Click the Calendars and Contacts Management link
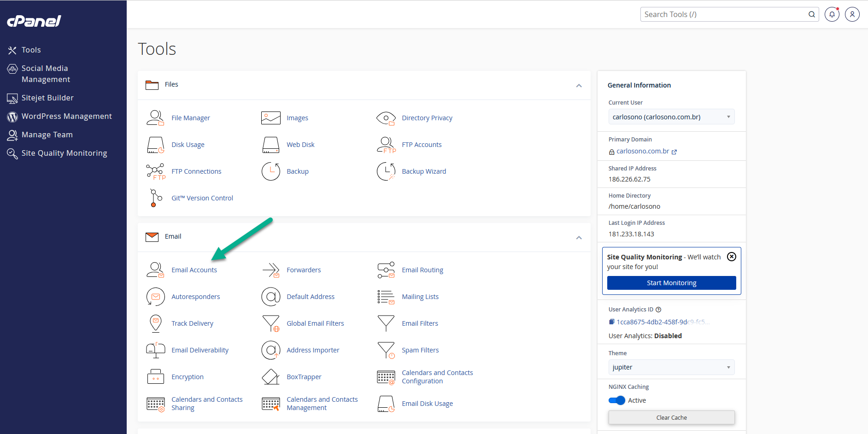The height and width of the screenshot is (434, 868). [x=322, y=404]
